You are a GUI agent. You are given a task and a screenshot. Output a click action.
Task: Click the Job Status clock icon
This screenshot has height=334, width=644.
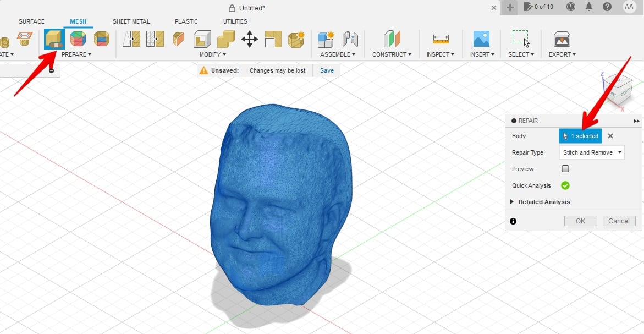(x=570, y=7)
